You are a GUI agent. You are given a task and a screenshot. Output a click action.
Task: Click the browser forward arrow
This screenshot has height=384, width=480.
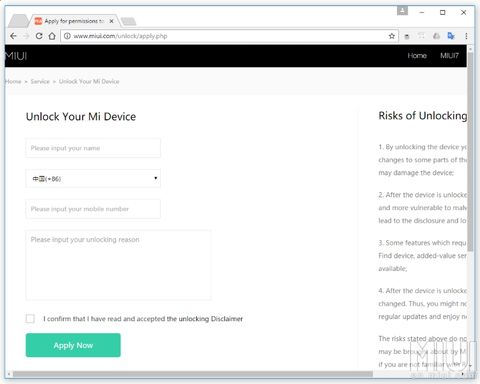coord(26,36)
